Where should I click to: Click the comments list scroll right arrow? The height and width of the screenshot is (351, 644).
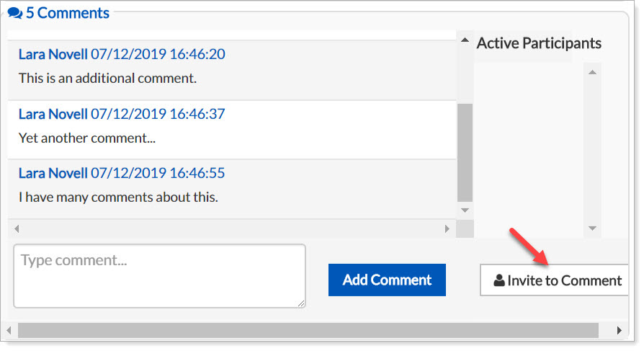(x=447, y=229)
